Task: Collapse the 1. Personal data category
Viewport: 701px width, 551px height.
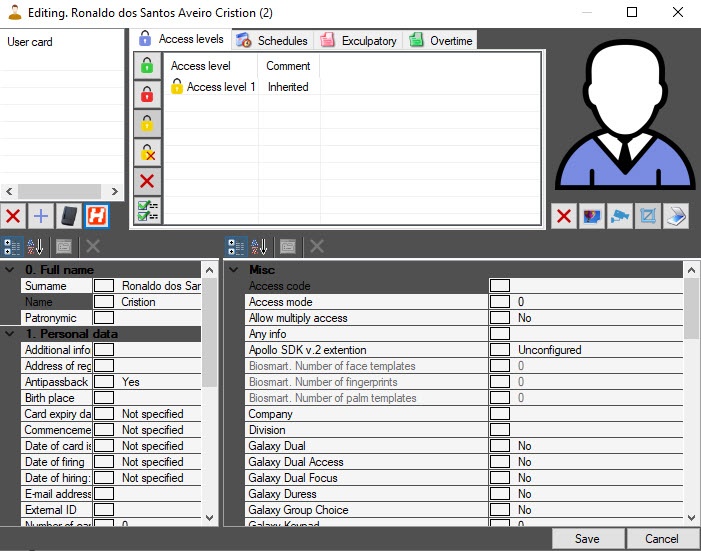Action: tap(10, 334)
